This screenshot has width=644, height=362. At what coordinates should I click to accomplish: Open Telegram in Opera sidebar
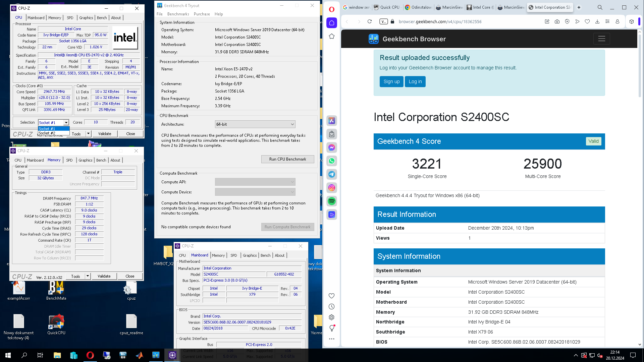click(x=332, y=174)
